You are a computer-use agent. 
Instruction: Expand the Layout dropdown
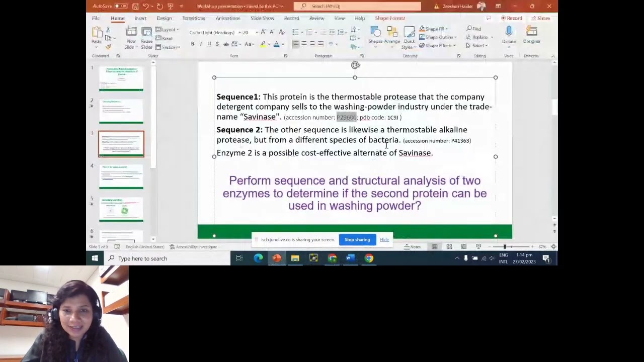tap(166, 30)
